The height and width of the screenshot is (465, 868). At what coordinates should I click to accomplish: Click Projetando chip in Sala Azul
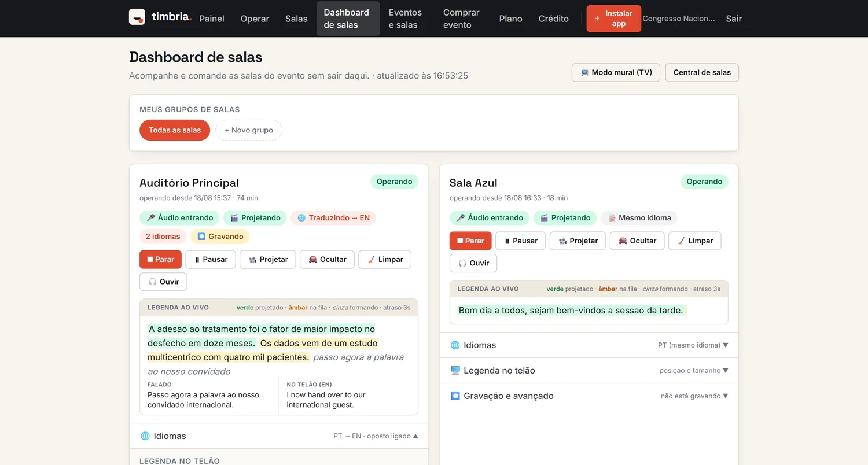pos(565,218)
